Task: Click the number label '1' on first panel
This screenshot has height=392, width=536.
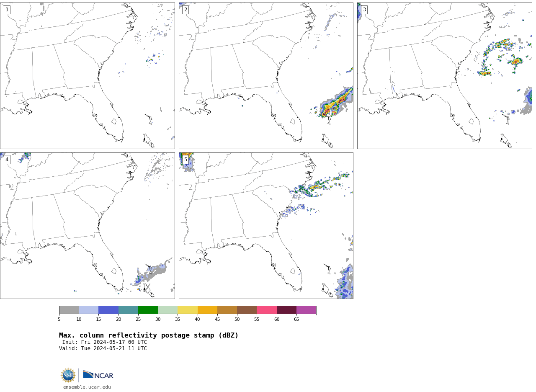Action: click(7, 10)
